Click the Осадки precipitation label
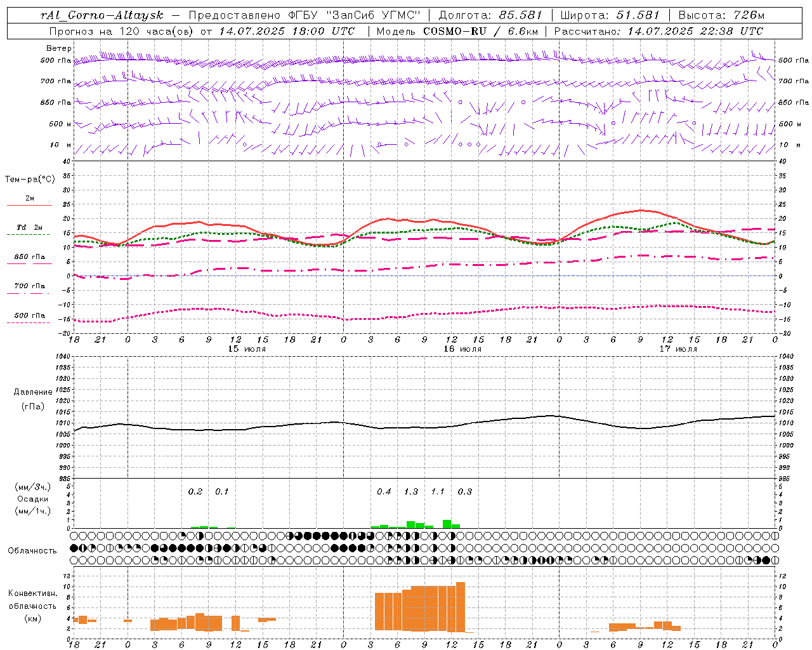The width and height of the screenshot is (812, 650). coord(33,499)
